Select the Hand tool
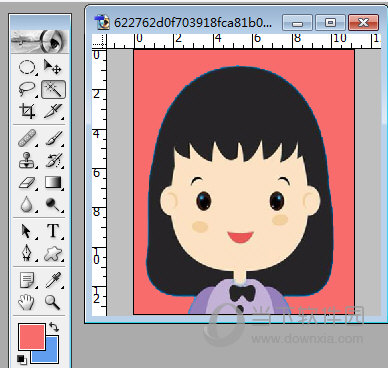The height and width of the screenshot is (368, 388). (x=27, y=302)
